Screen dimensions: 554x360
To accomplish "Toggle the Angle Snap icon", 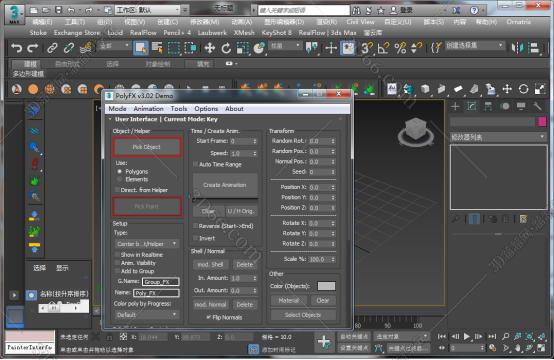I will tap(383, 48).
